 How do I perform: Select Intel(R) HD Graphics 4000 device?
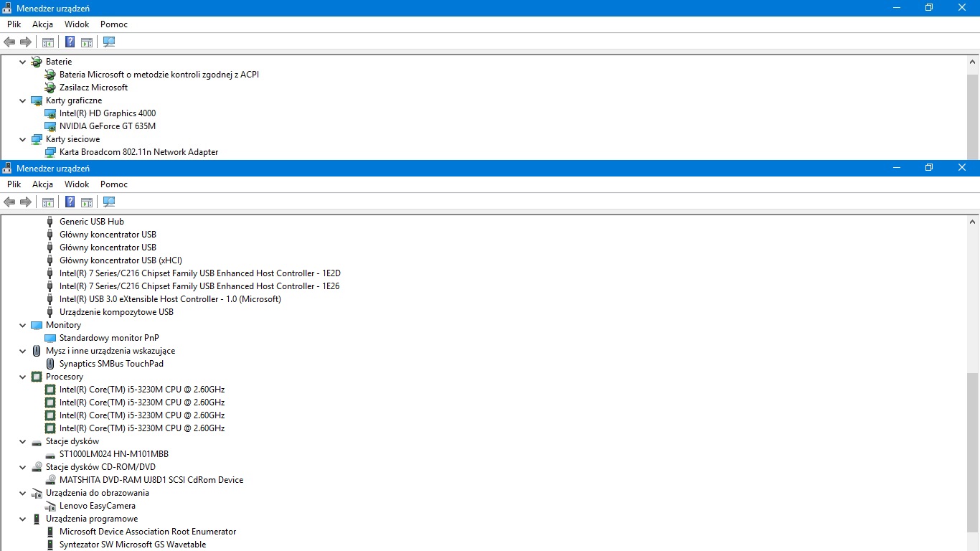click(107, 113)
